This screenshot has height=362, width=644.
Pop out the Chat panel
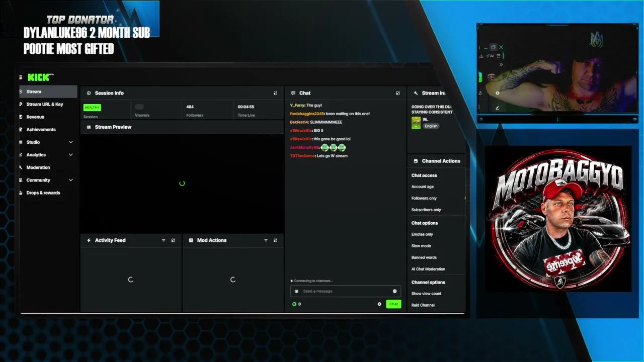click(x=398, y=93)
